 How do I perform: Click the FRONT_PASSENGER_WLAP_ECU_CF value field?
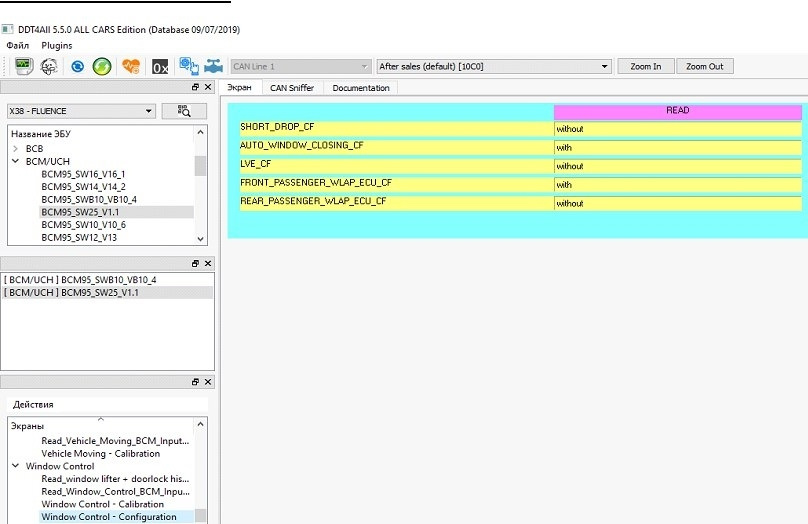pyautogui.click(x=678, y=185)
